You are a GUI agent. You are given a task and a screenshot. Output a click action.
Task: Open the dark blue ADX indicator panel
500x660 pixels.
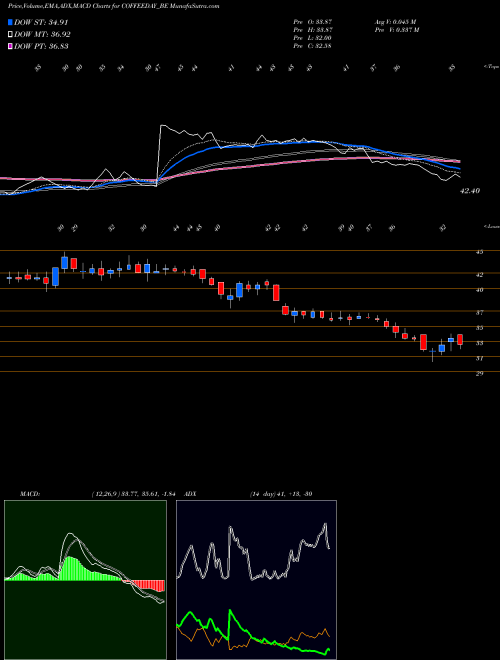[x=256, y=580]
